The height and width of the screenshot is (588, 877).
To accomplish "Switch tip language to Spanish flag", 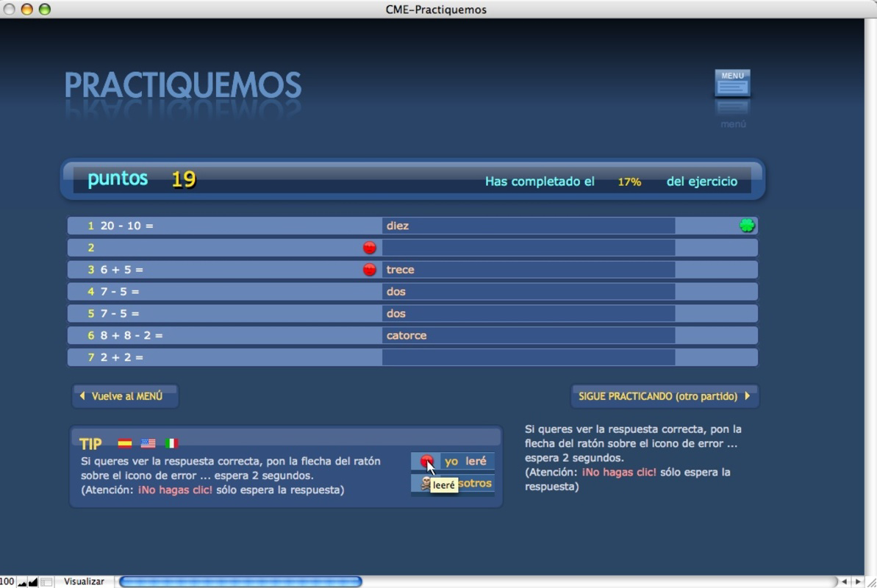I will click(x=125, y=444).
